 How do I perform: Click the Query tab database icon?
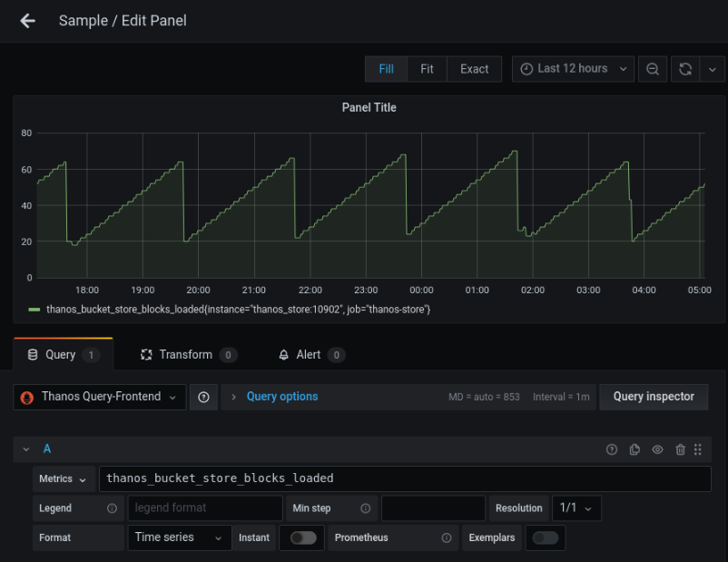click(x=33, y=355)
